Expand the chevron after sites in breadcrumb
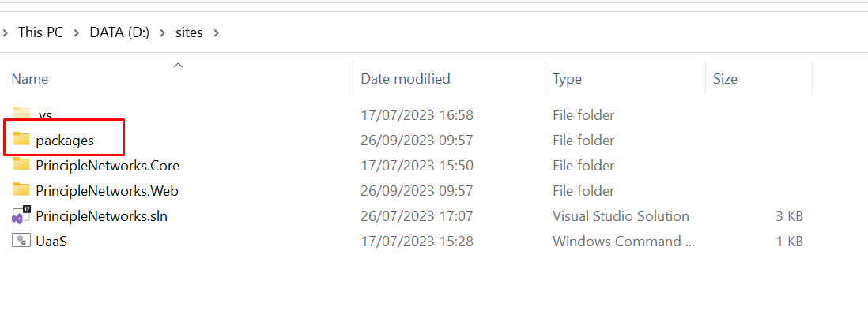This screenshot has height=311, width=868. tap(216, 32)
